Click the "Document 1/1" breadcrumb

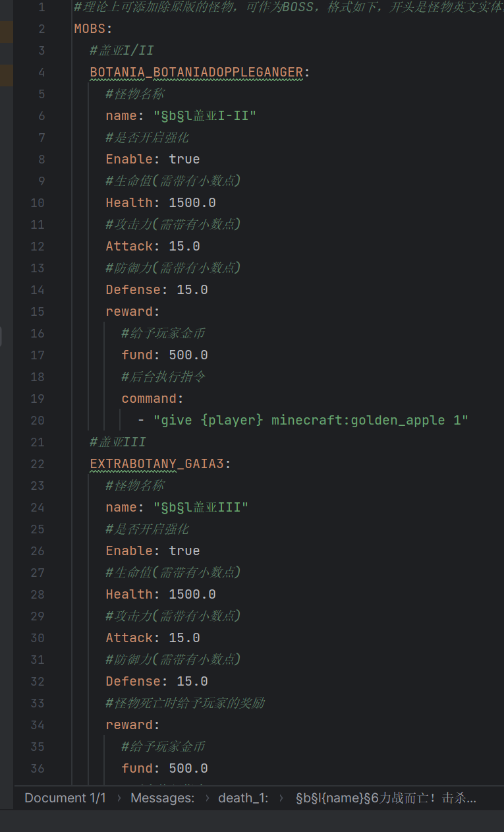[65, 798]
